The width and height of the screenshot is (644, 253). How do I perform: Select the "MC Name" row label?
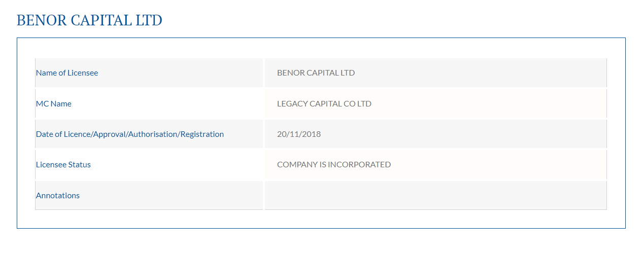tap(53, 104)
